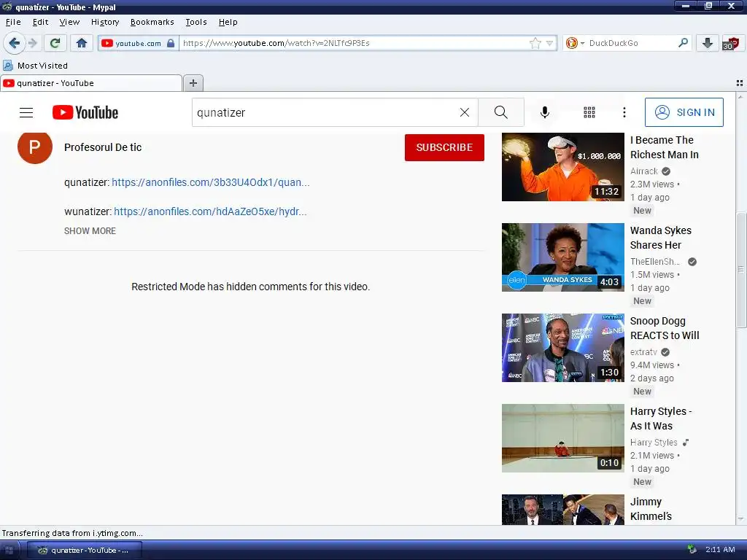Click into the URL address field
This screenshot has height=560, width=747.
pyautogui.click(x=352, y=43)
